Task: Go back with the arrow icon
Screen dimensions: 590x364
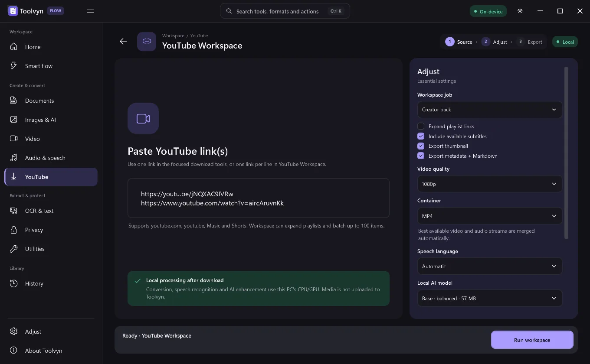Action: pyautogui.click(x=123, y=41)
